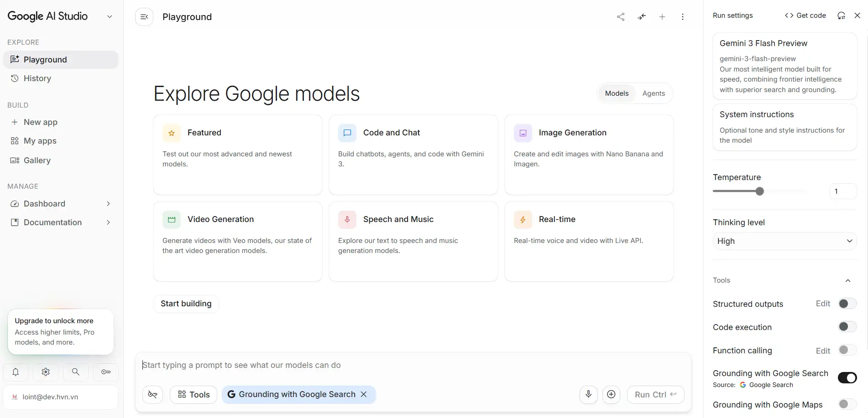Open the Dashboard sidebar item
Screen dimensions: 868x418
tap(61, 204)
